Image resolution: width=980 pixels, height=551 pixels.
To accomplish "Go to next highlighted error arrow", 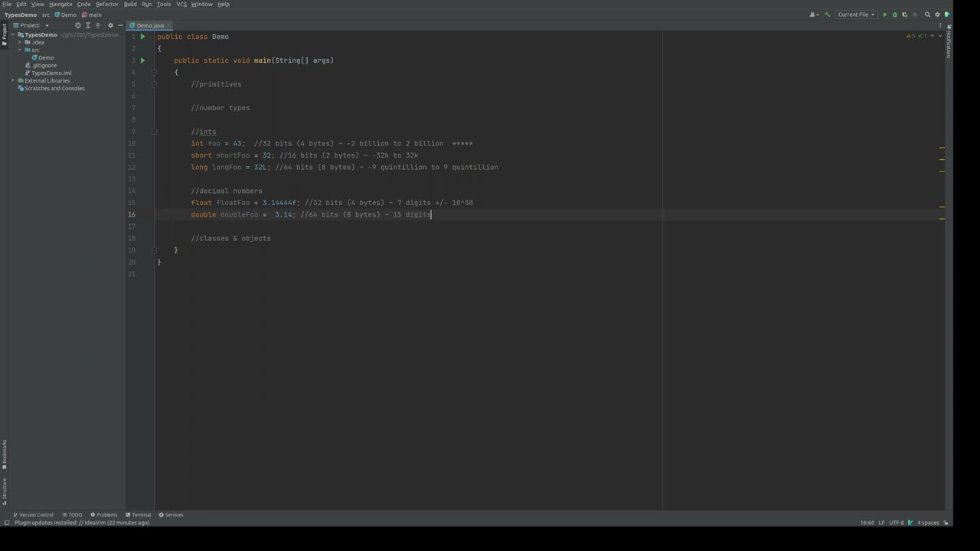I will (x=940, y=36).
